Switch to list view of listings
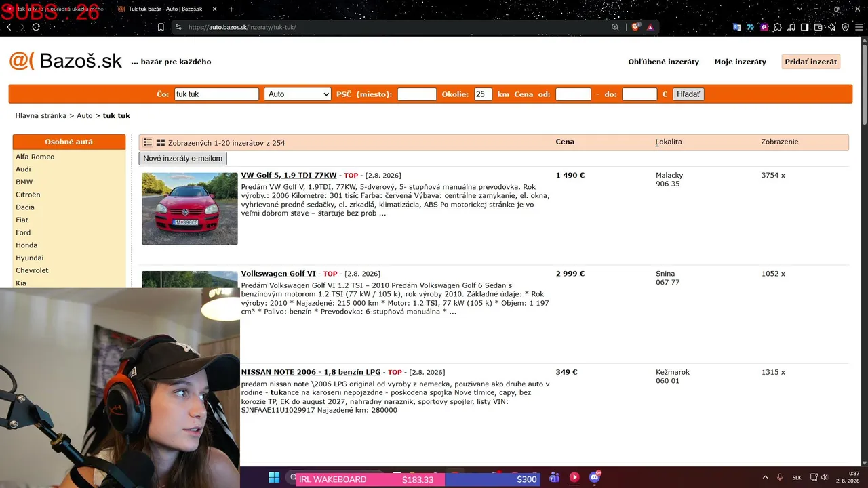The width and height of the screenshot is (868, 488). pos(148,142)
